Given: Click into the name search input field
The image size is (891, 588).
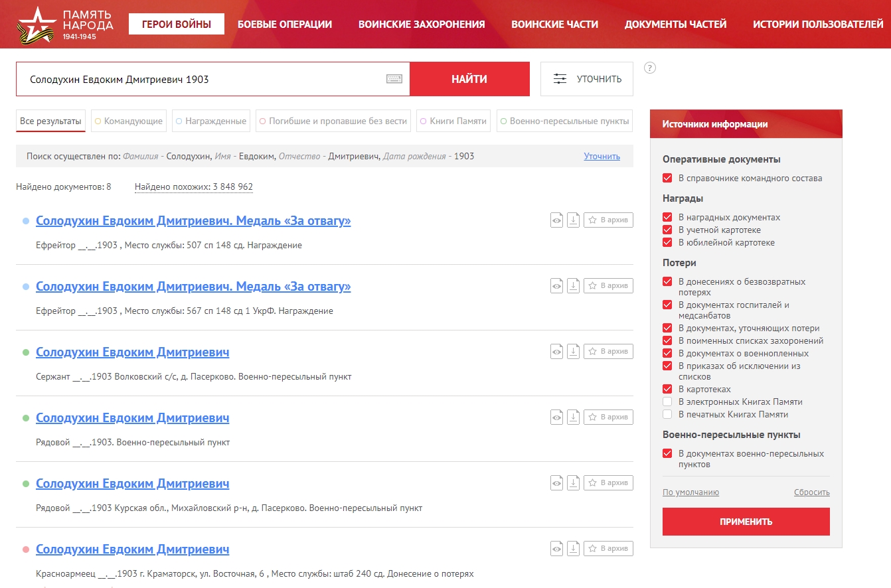Looking at the screenshot, I should coord(199,80).
